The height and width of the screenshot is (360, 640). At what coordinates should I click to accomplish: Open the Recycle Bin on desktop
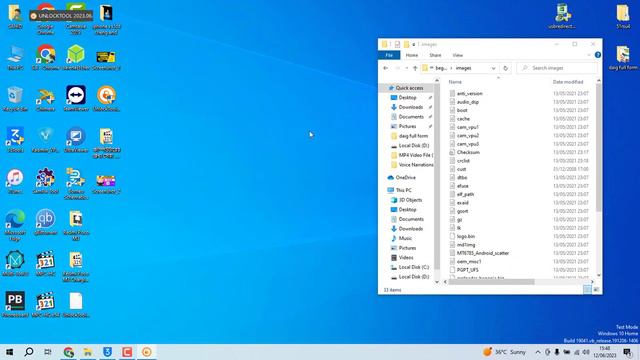click(x=15, y=98)
